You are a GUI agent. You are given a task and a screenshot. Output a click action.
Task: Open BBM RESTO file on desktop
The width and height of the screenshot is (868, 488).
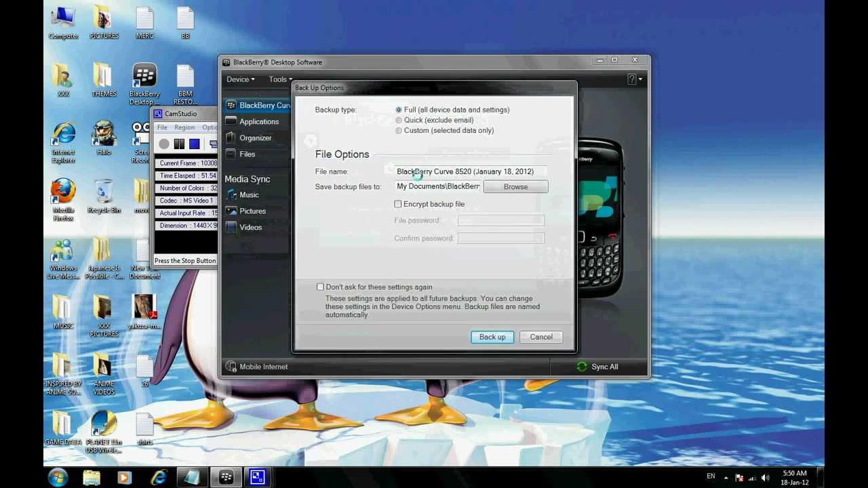(185, 85)
